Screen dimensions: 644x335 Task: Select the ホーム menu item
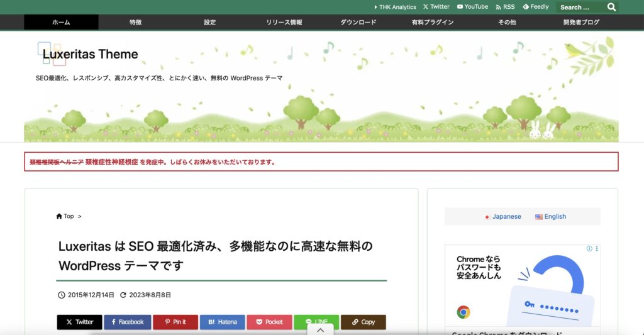coord(61,22)
